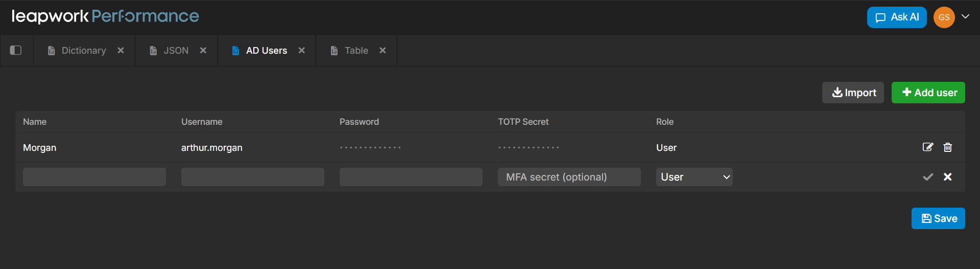Focus the MFA secret input field
980x269 pixels.
tap(569, 177)
